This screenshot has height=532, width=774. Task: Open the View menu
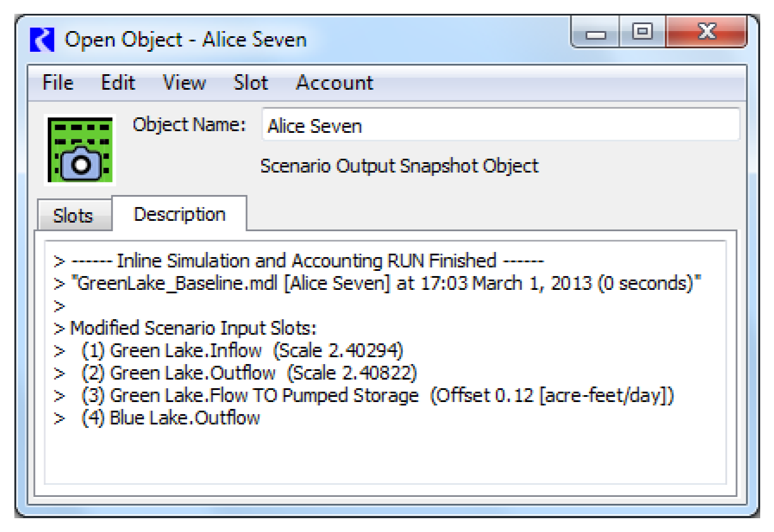click(184, 83)
